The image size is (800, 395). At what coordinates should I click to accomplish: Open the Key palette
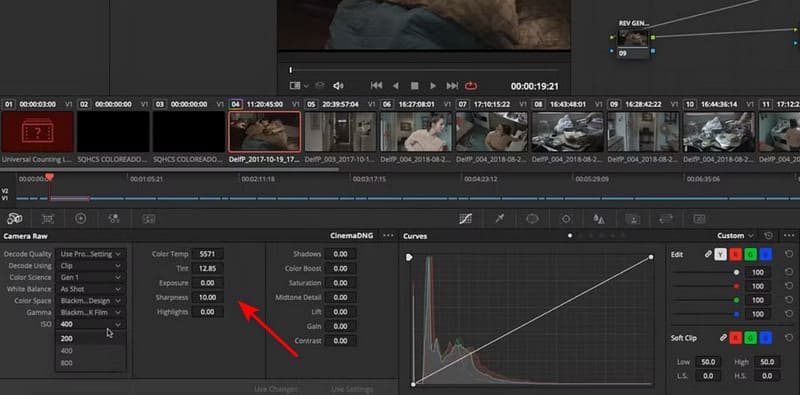633,219
